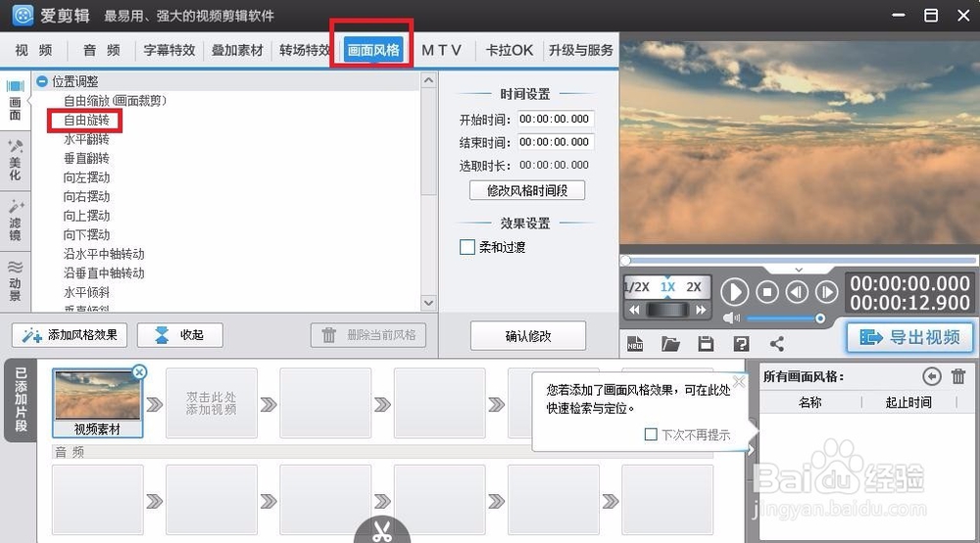The image size is (980, 543).
Task: Select the 水平倾斜 style
Action: click(86, 292)
